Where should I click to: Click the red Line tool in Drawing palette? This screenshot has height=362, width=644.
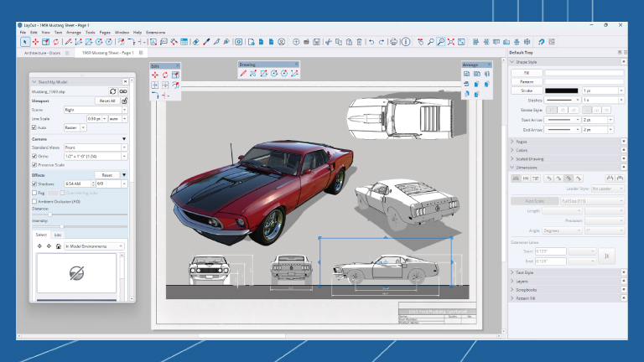click(243, 73)
